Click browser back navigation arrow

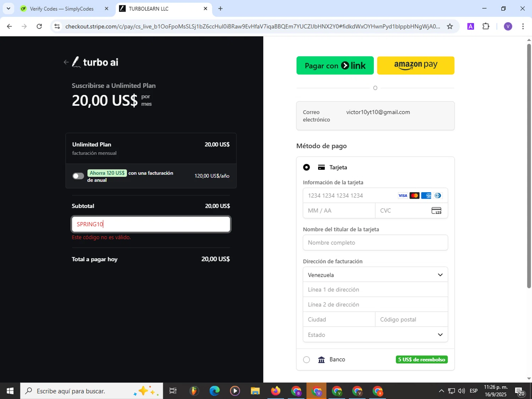click(10, 27)
